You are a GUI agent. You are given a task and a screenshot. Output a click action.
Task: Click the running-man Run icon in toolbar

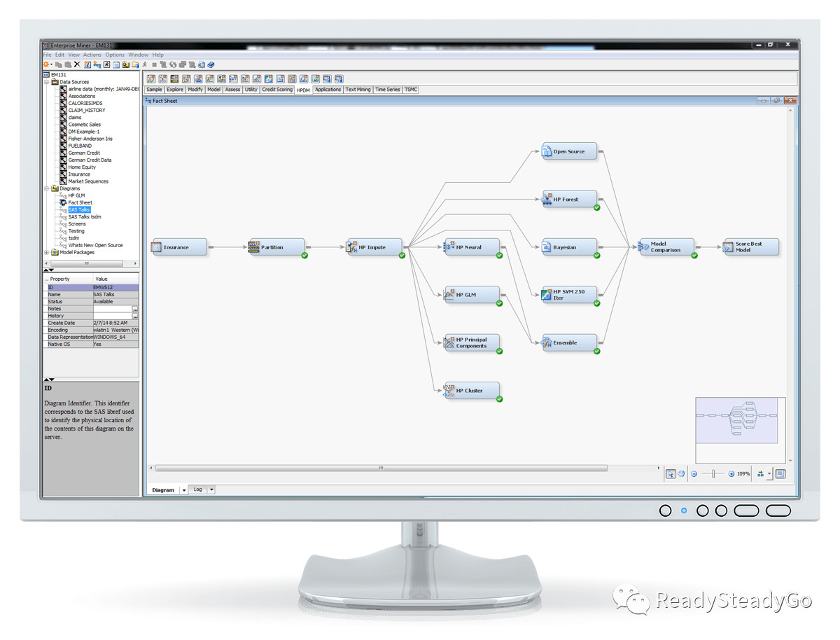[145, 64]
